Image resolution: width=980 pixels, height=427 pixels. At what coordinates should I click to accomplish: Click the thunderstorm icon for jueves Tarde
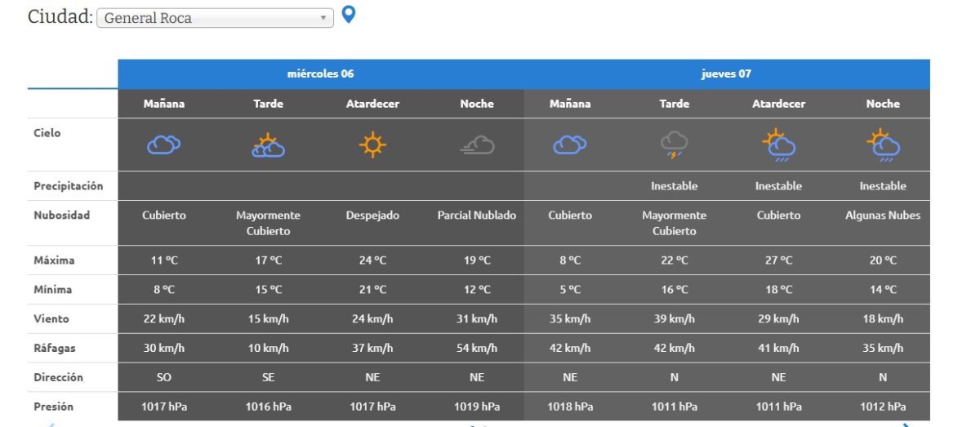675,145
